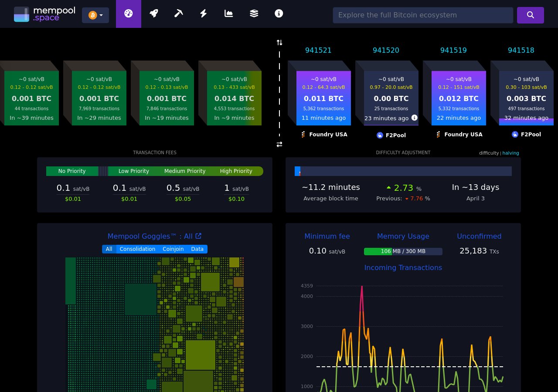Open the transaction accelerator rocket icon

tap(153, 14)
